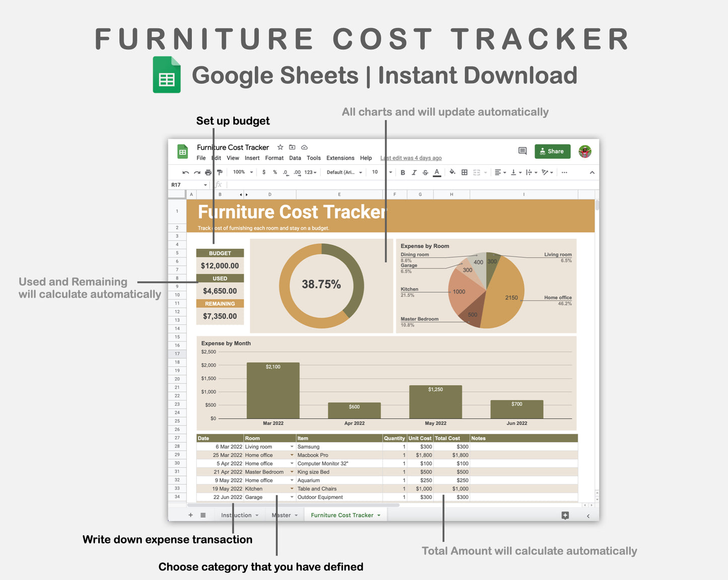Viewport: 728px width, 580px height.
Task: Select the paint format tool
Action: (220, 172)
